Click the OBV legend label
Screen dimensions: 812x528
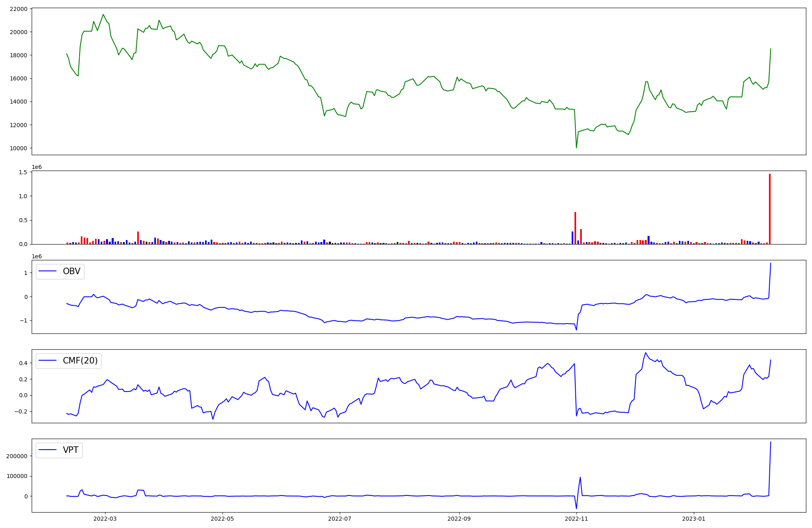71,271
